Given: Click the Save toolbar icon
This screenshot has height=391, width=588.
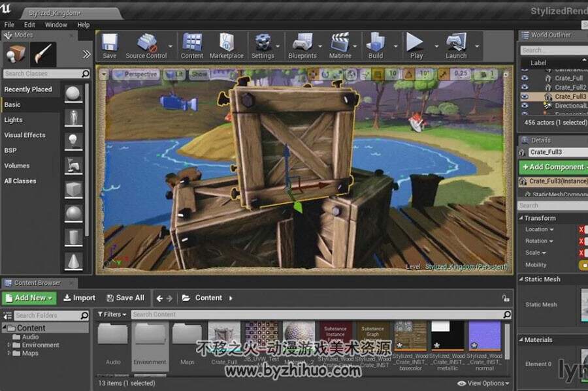Looking at the screenshot, I should click(110, 46).
